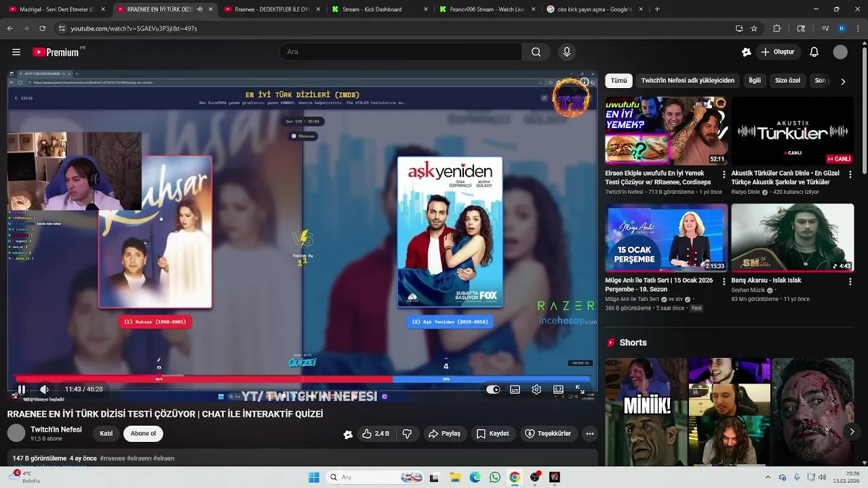This screenshot has width=868, height=488.
Task: Click the browser address bar URL
Action: (134, 28)
